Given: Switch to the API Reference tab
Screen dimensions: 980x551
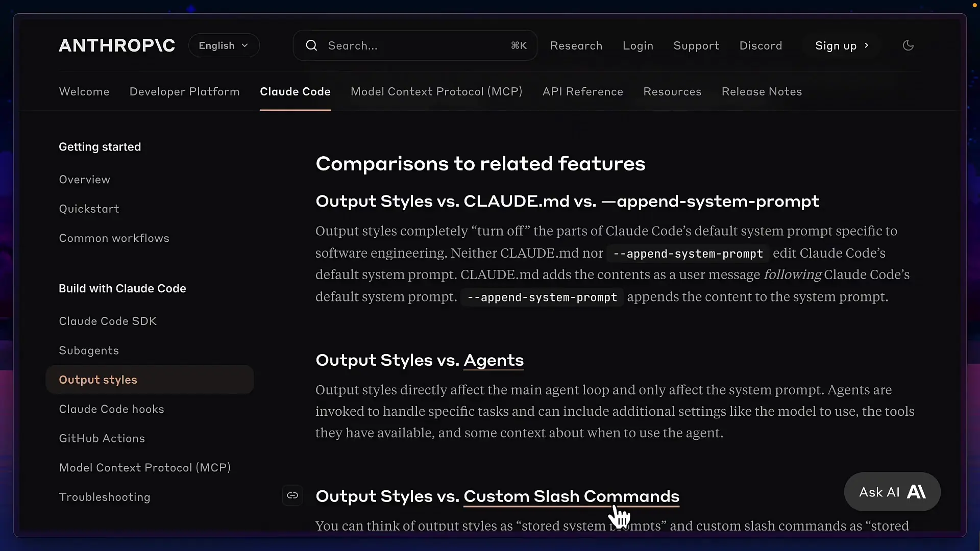Looking at the screenshot, I should pyautogui.click(x=582, y=91).
